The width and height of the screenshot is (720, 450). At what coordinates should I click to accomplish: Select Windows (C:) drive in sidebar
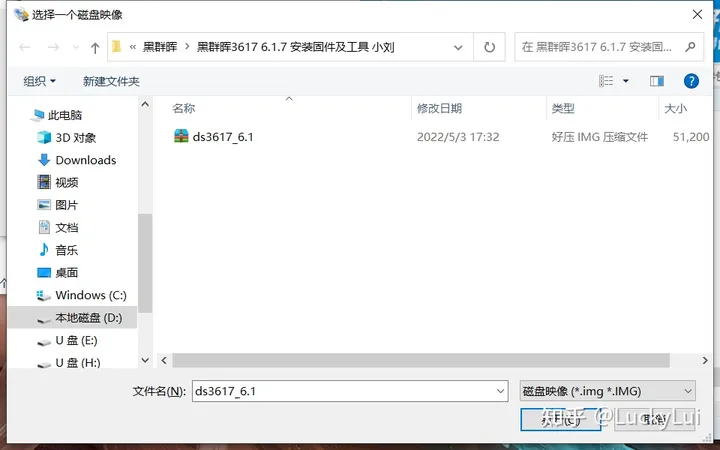(90, 295)
